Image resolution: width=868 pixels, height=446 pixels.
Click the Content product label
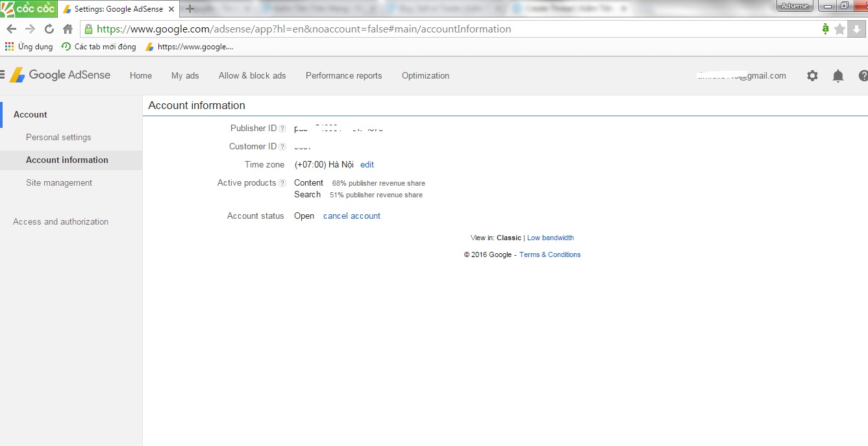pos(308,183)
